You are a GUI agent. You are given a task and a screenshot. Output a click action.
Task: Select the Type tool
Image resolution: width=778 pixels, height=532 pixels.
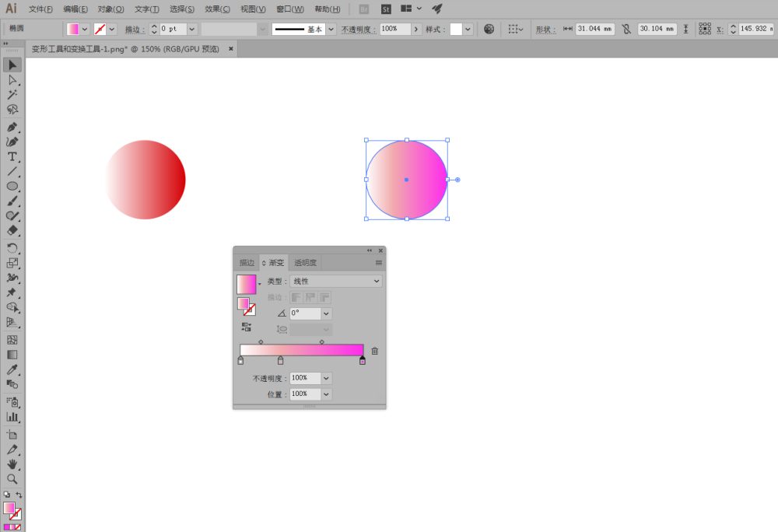12,157
